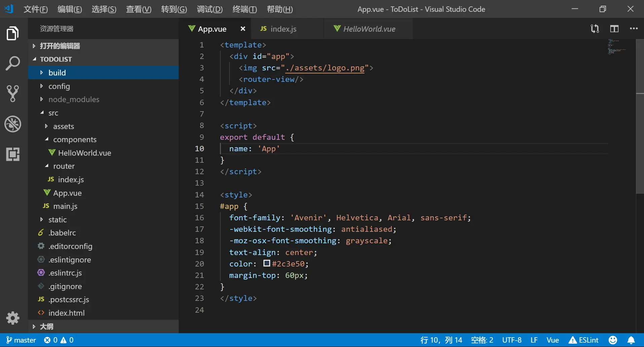
Task: Click Vue icon of HelloWorld.vue file
Action: 52,153
